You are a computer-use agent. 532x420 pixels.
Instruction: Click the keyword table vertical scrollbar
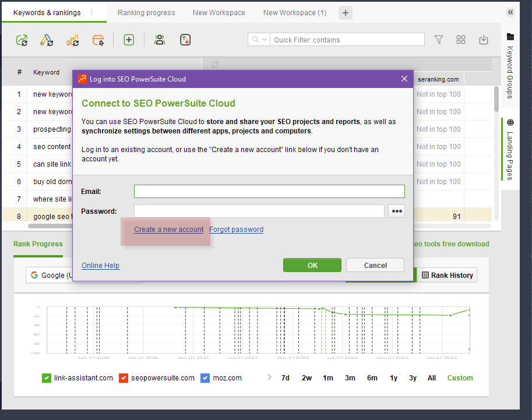(496, 99)
